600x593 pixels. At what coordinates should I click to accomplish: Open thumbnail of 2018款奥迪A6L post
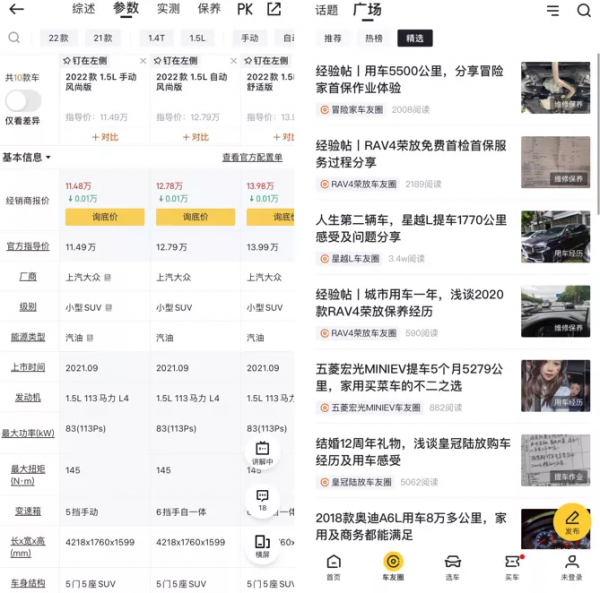pyautogui.click(x=555, y=529)
